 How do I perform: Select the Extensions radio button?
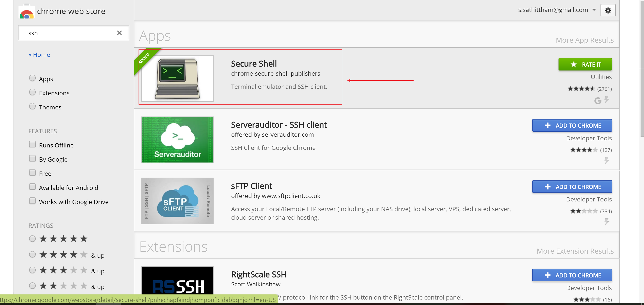point(33,92)
